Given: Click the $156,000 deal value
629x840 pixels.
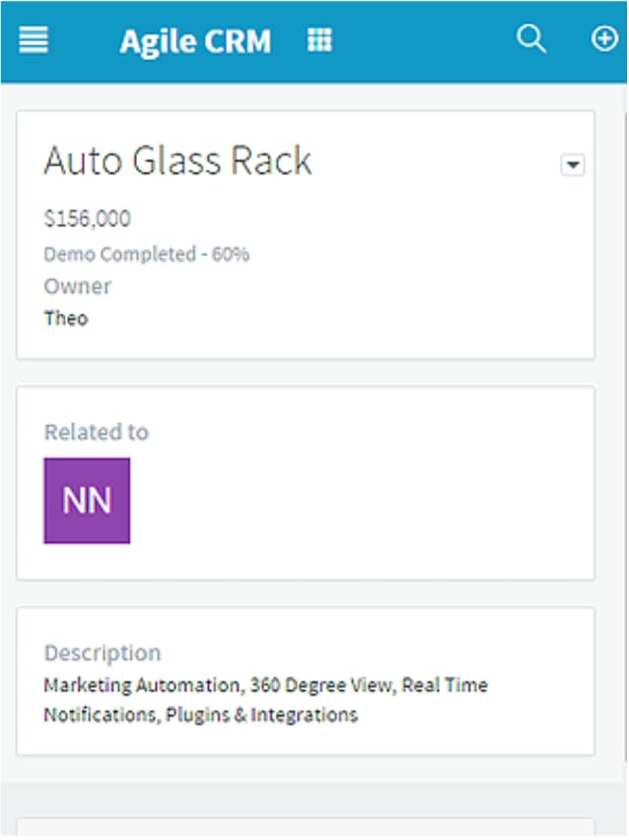Looking at the screenshot, I should point(88,219).
